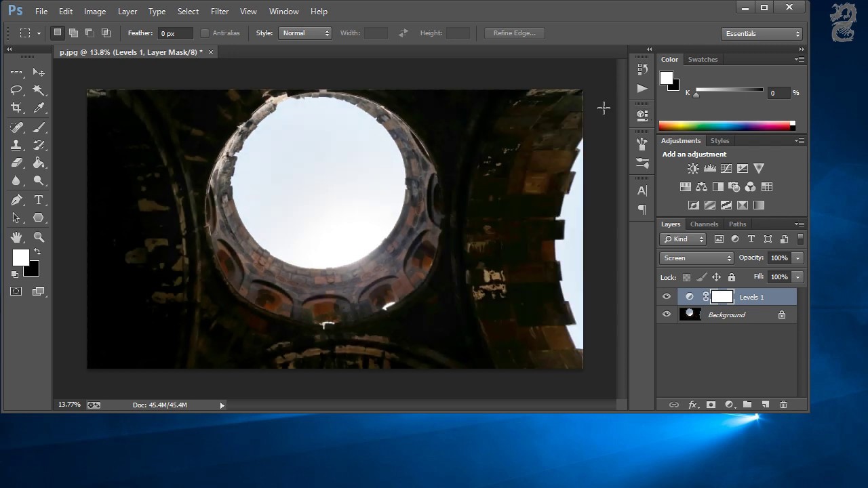The image size is (868, 488).
Task: Select the Blur tool
Action: (x=16, y=180)
